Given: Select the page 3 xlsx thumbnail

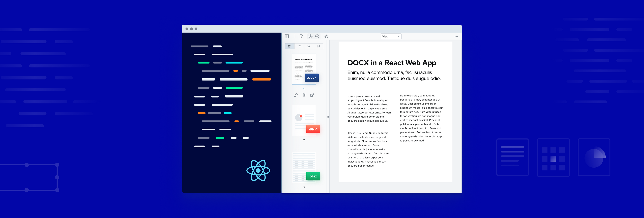Looking at the screenshot, I should (x=304, y=168).
